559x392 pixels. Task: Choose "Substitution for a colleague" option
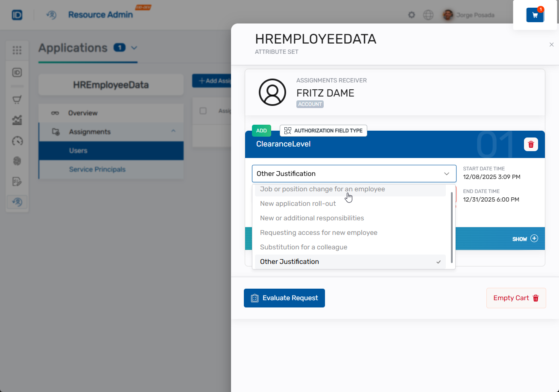(303, 247)
